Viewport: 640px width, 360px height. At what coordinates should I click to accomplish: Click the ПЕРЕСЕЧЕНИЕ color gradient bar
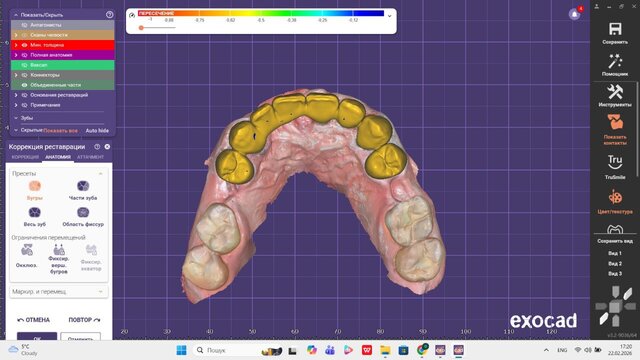(x=261, y=13)
